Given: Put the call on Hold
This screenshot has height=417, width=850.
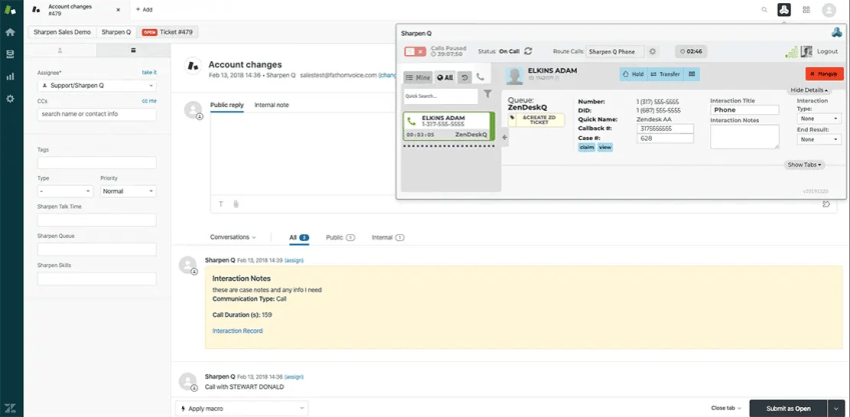Looking at the screenshot, I should click(x=633, y=74).
